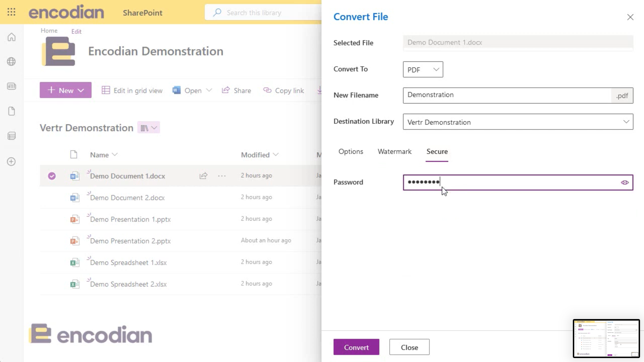Switch to the Options tab
The width and height of the screenshot is (644, 362).
click(x=351, y=152)
